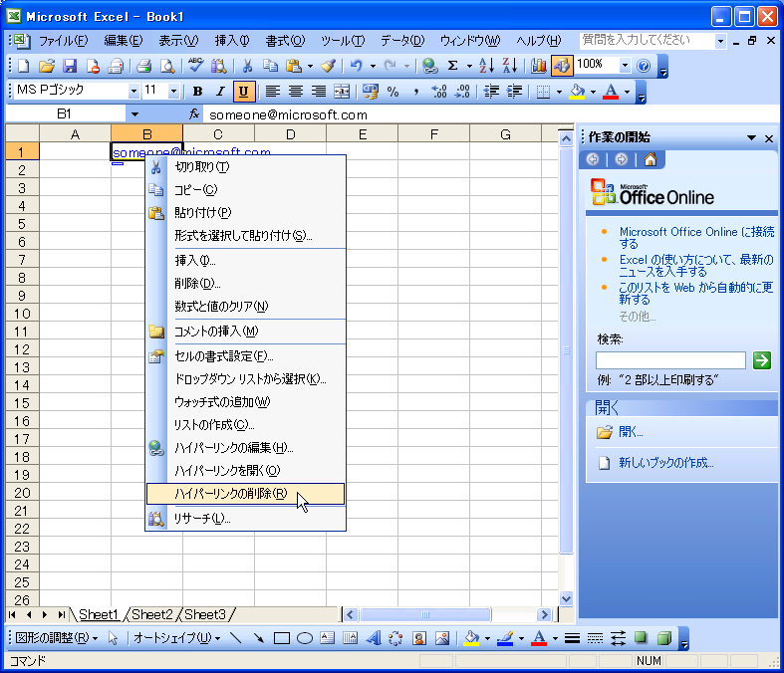
Task: Open the zoom percentage dropdown
Action: click(x=625, y=66)
